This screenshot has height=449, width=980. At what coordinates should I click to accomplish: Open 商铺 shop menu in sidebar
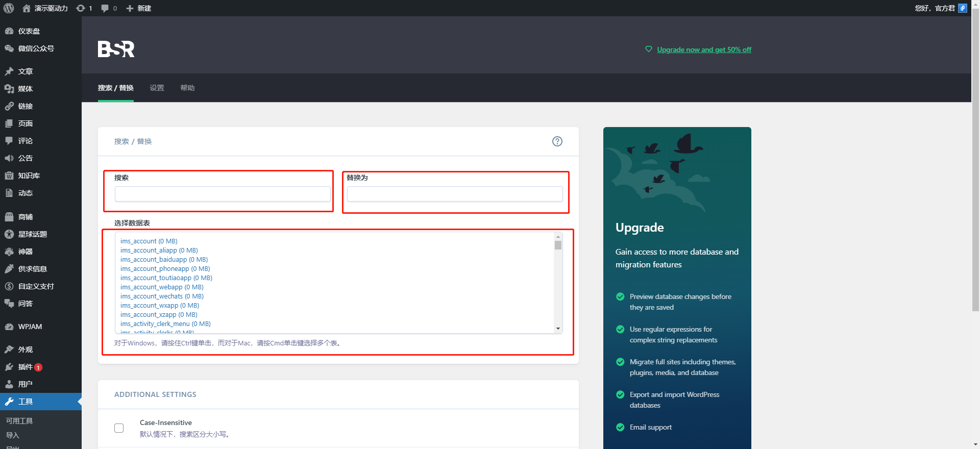(25, 217)
